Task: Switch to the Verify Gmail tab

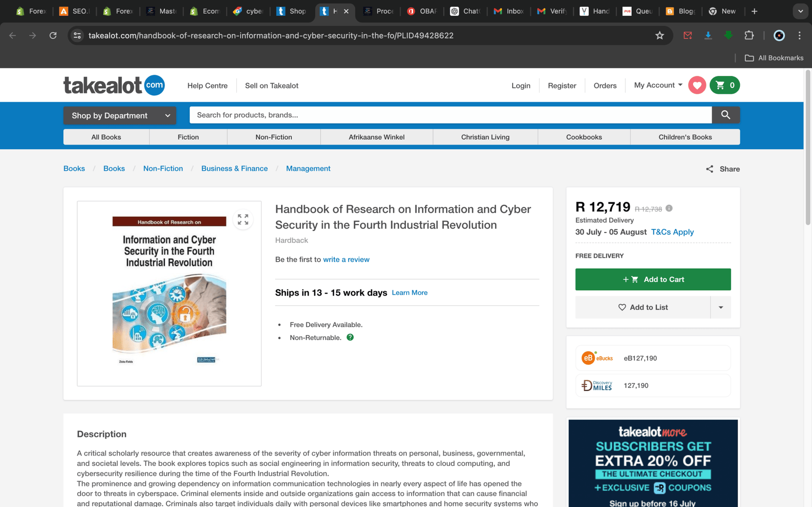Action: 551,11
